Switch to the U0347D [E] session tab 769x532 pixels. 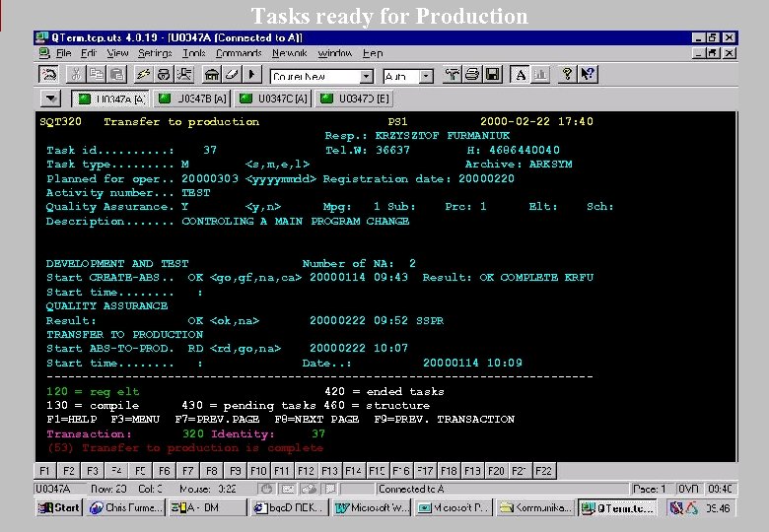[x=354, y=99]
